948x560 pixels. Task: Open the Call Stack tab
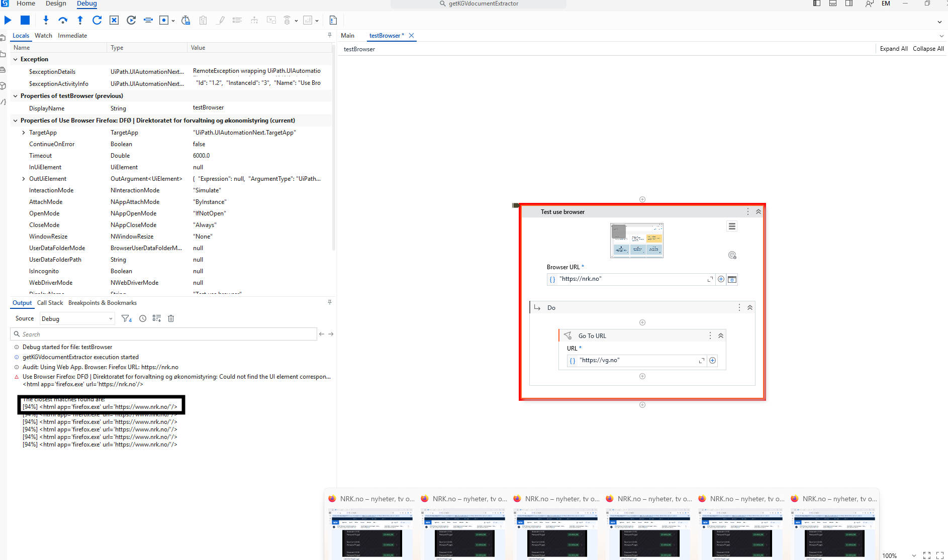pyautogui.click(x=50, y=303)
